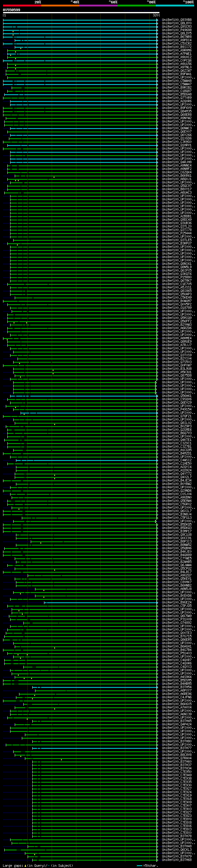The height and width of the screenshot is (868, 197).
Task: Click the red ~20% identity legend bar
Action: tap(22, 6)
